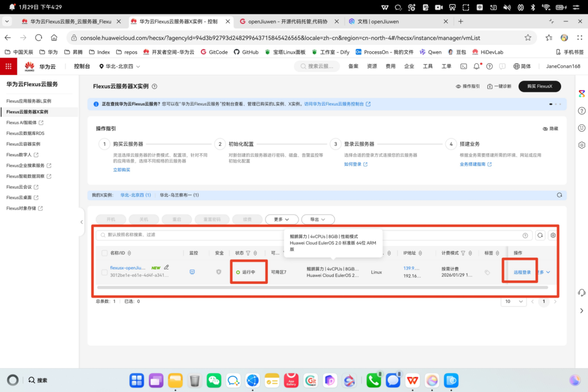The height and width of the screenshot is (392, 588).
Task: Expand the right sidebar arrow
Action: pyautogui.click(x=582, y=311)
